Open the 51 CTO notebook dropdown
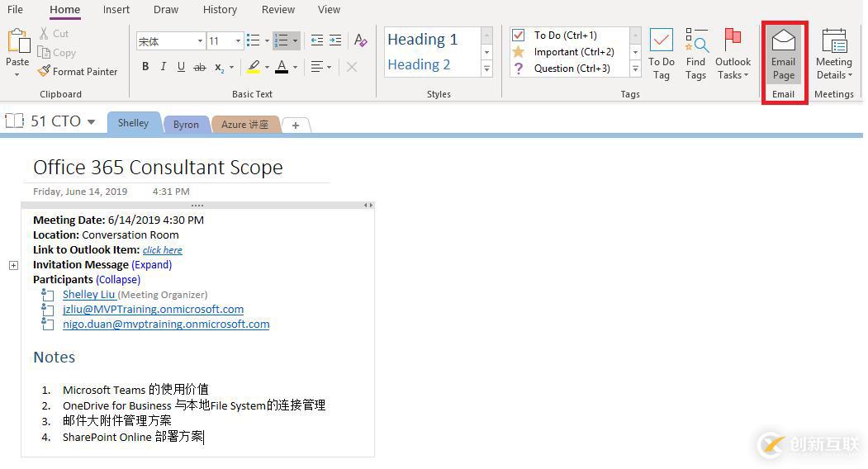The height and width of the screenshot is (469, 868). [92, 122]
